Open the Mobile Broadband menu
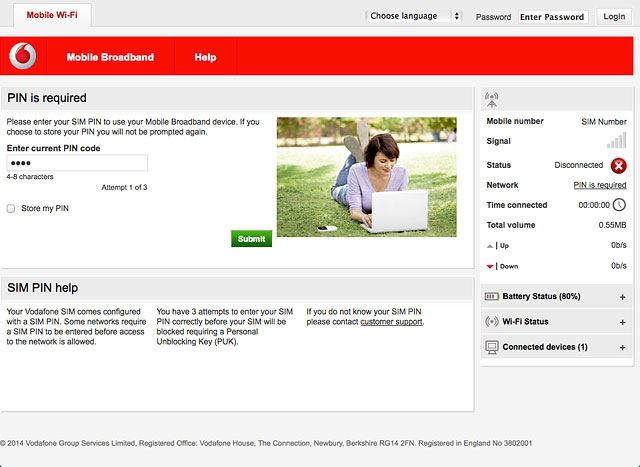640x467 pixels. (x=110, y=57)
